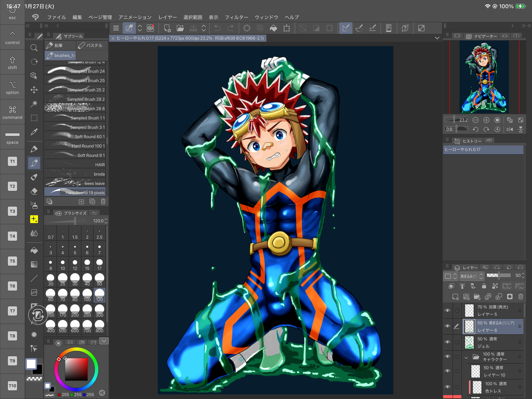Select the Move layer tool
Viewport: 532px width, 399px height.
(34, 90)
